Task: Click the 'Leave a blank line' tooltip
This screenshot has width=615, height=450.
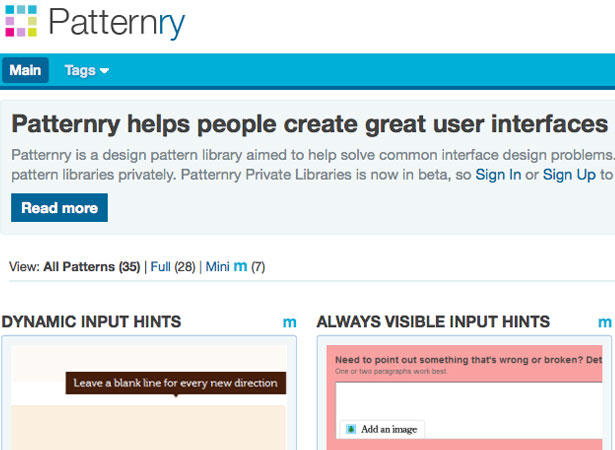Action: [x=176, y=383]
